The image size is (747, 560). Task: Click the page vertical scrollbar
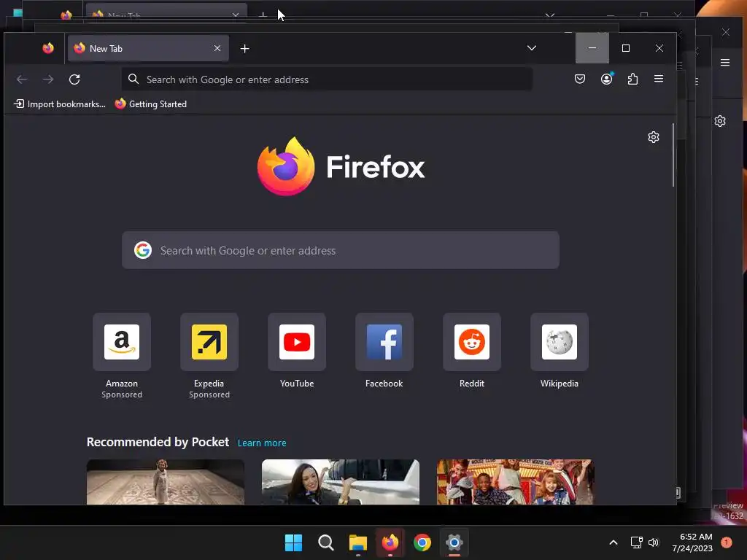[x=673, y=155]
